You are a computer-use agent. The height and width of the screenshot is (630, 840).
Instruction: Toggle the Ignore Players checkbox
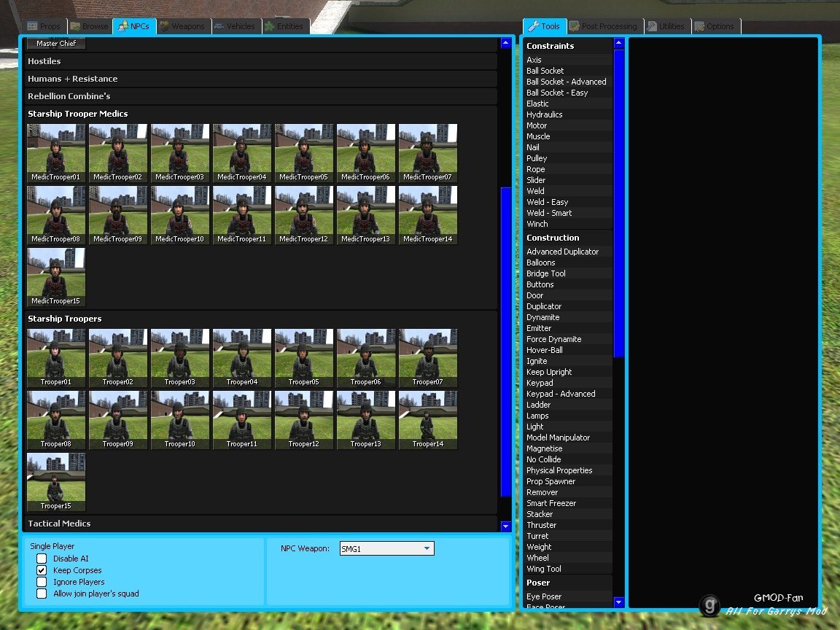click(x=42, y=582)
